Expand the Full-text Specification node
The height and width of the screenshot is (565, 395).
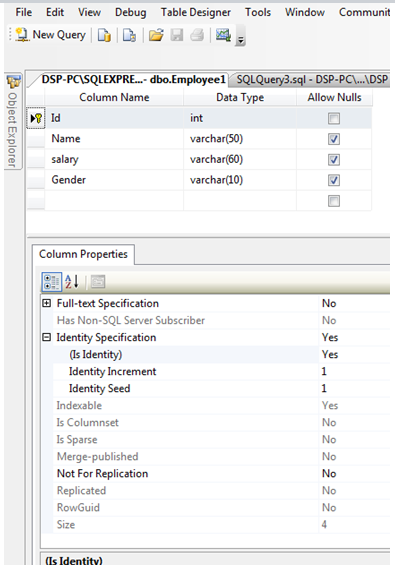[x=46, y=303]
